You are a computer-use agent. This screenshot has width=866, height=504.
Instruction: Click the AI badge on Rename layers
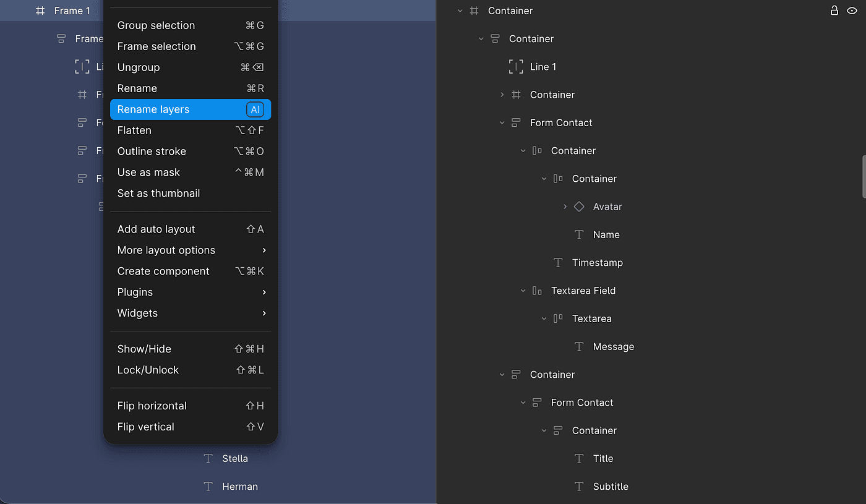click(255, 109)
